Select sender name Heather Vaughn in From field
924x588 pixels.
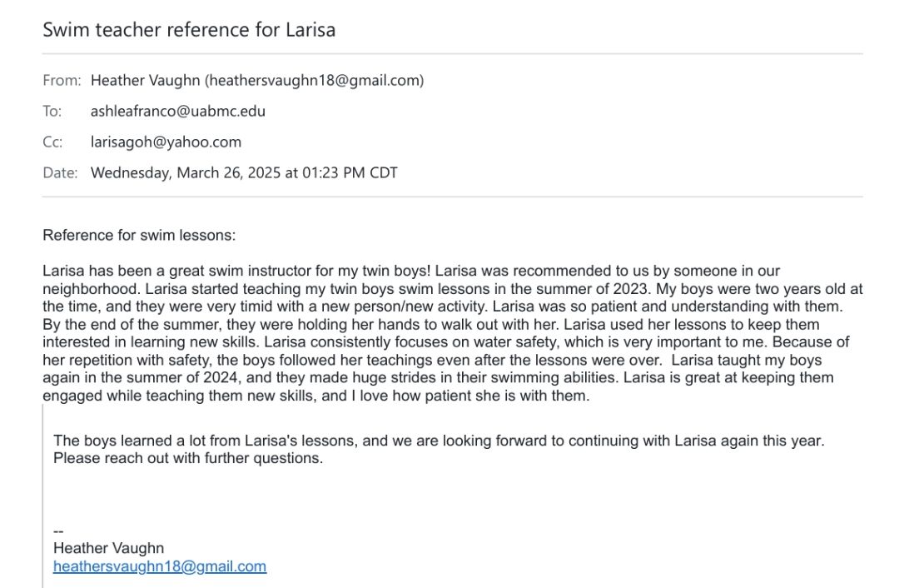point(146,80)
